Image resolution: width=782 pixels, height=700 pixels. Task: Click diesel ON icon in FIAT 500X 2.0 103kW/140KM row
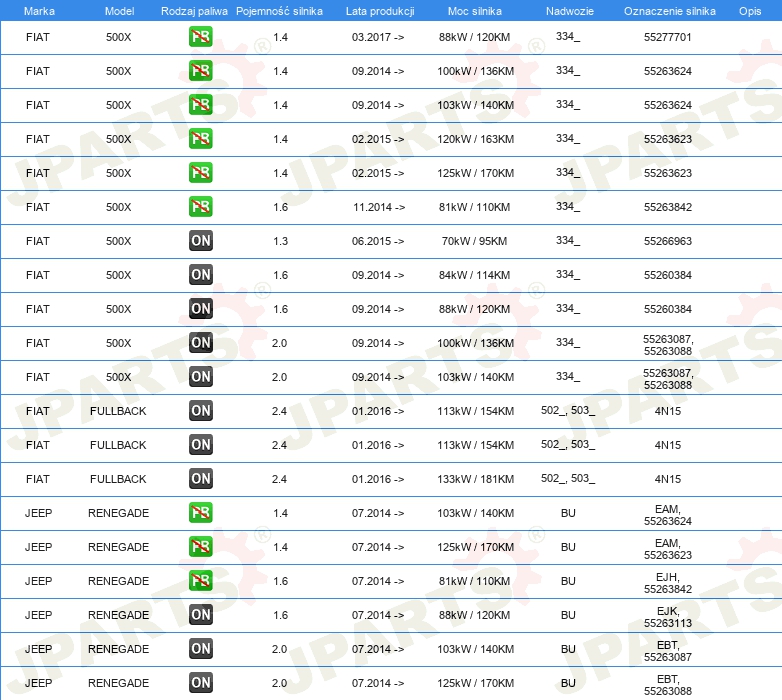tap(200, 376)
